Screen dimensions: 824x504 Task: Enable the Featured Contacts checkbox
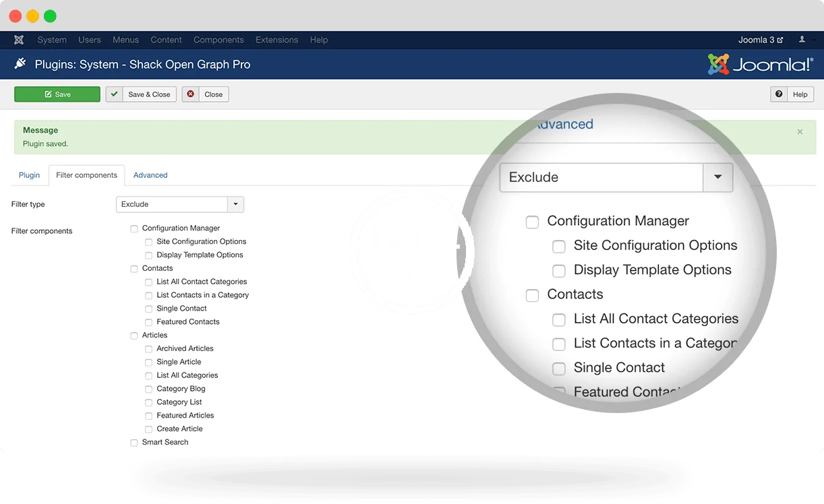pyautogui.click(x=149, y=323)
